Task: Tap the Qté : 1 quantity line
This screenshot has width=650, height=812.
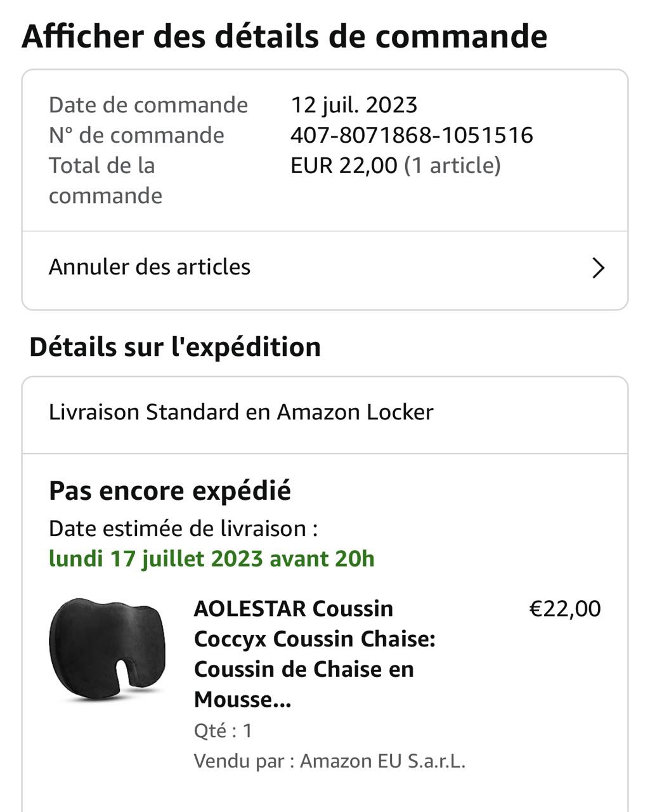Action: click(223, 731)
